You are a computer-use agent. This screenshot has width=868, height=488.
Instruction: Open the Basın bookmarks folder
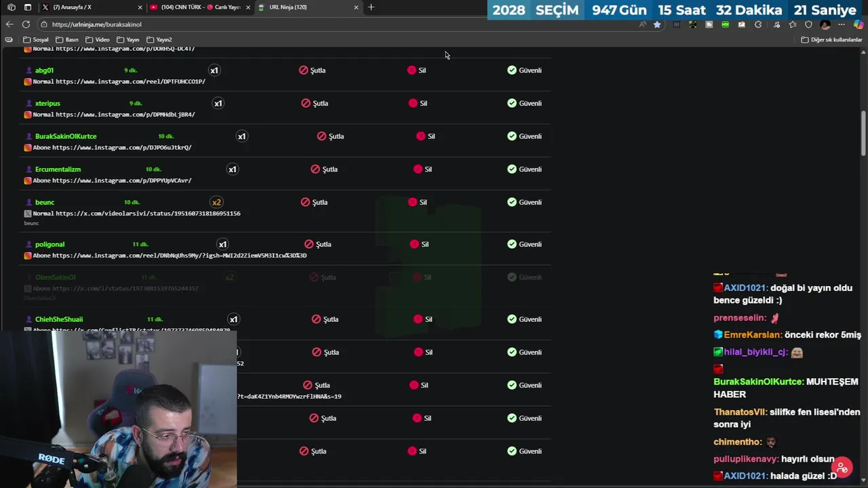pos(67,40)
